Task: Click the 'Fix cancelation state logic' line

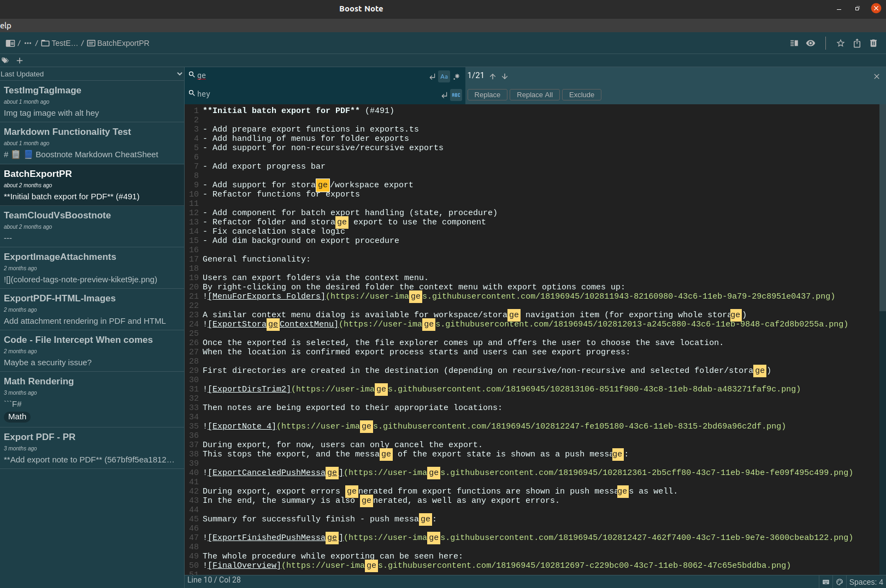Action: point(274,231)
